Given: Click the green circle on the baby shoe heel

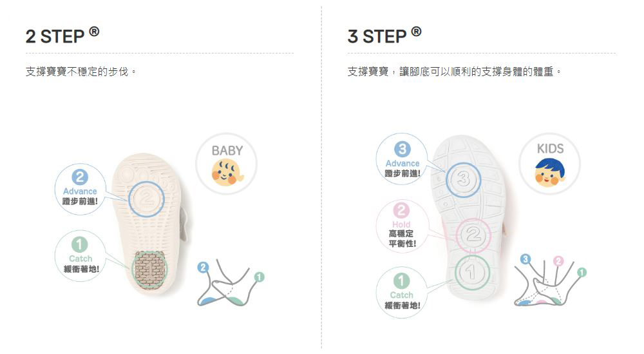Looking at the screenshot, I should (150, 270).
